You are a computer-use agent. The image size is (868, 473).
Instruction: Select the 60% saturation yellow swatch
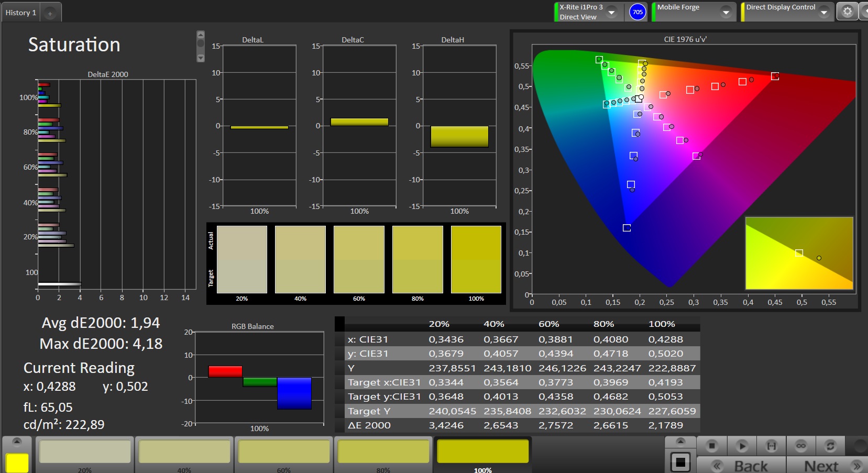pyautogui.click(x=284, y=452)
